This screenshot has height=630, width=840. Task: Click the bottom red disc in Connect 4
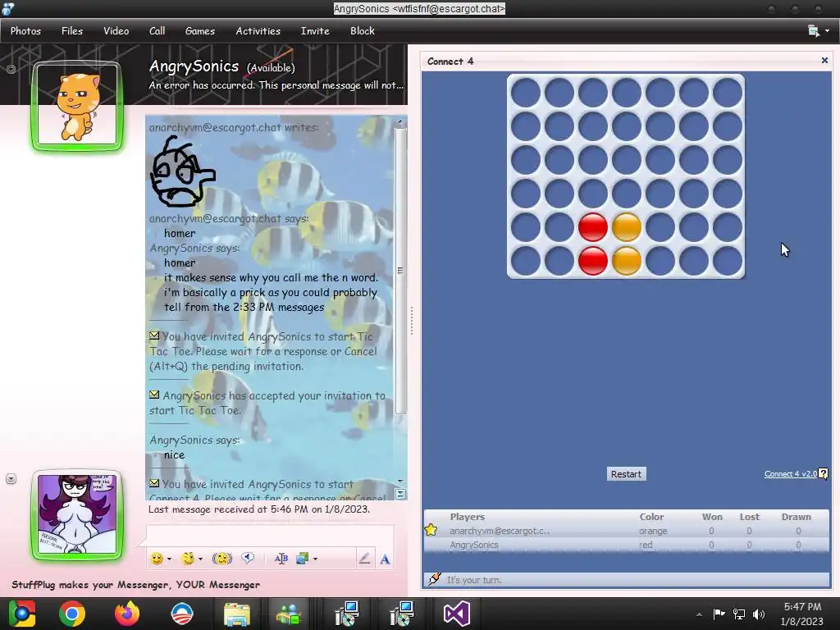[592, 261]
